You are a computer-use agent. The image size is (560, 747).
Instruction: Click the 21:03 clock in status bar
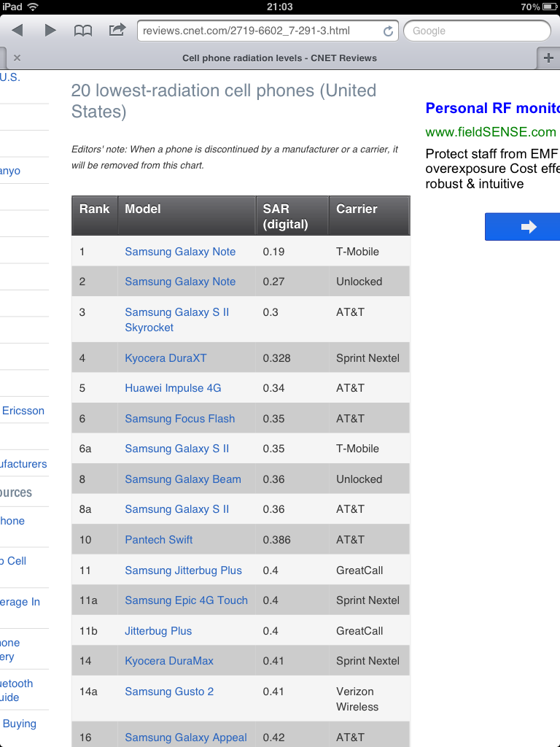(x=280, y=7)
